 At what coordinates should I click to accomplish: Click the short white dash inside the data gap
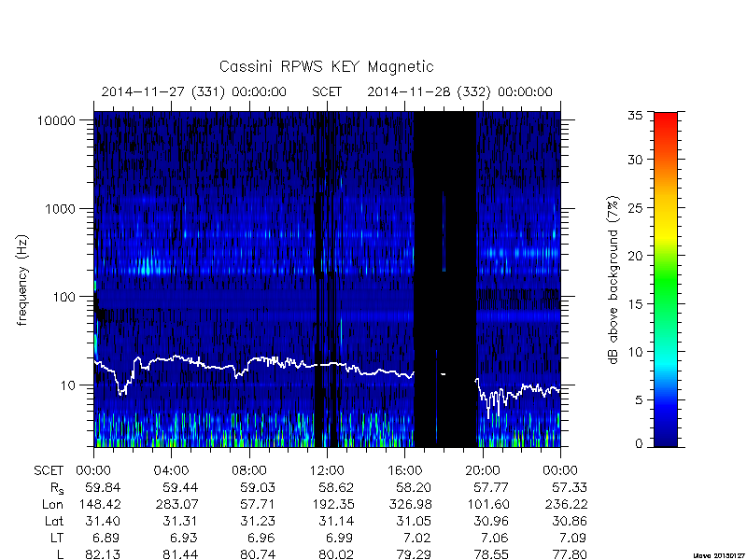(443, 374)
